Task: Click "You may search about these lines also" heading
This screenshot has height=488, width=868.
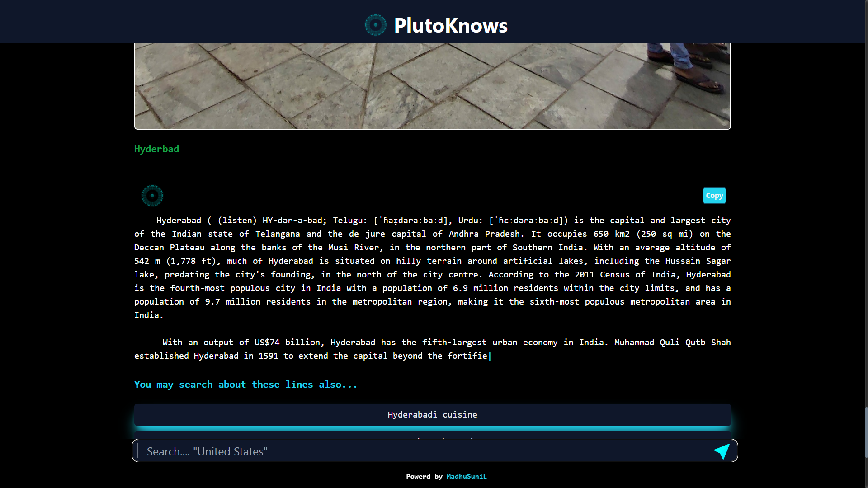Action: click(245, 385)
